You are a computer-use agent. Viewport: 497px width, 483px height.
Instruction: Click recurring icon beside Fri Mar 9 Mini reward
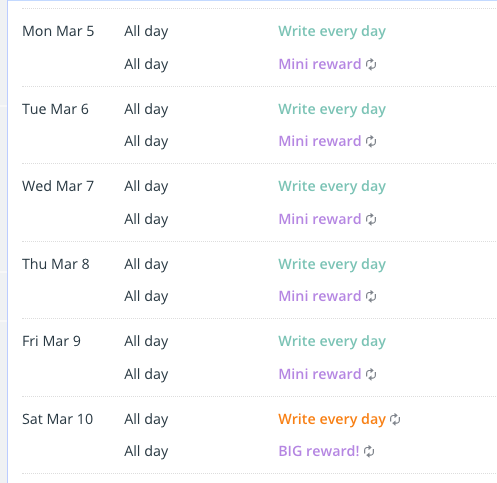pyautogui.click(x=371, y=374)
